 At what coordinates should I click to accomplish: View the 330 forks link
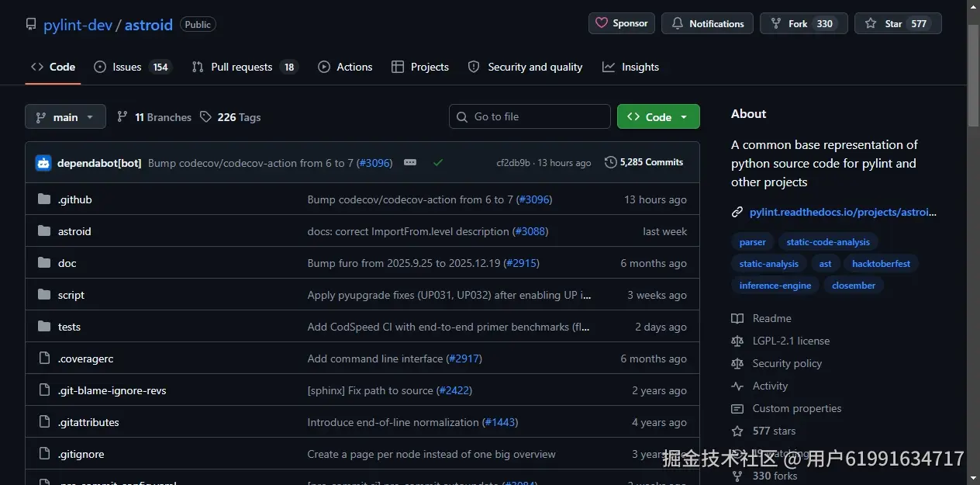764,476
